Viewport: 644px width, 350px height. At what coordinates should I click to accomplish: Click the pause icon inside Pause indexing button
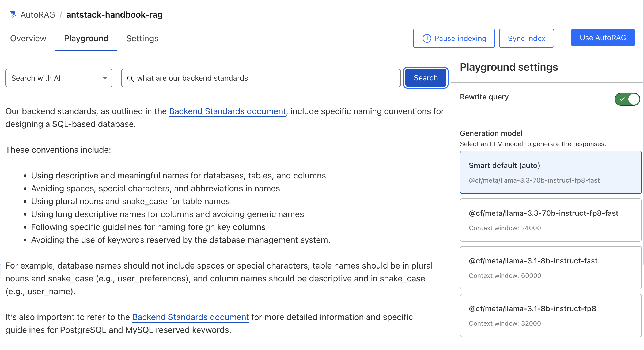pyautogui.click(x=426, y=38)
